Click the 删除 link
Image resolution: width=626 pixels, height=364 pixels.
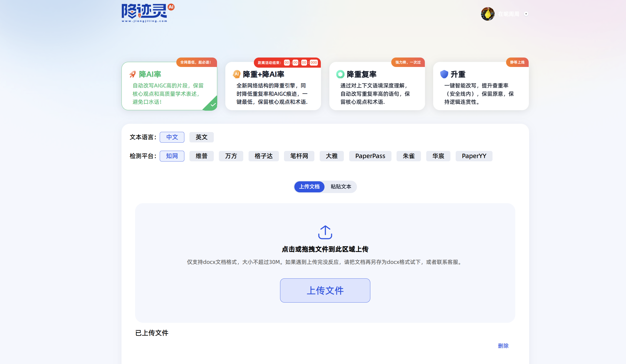[503, 346]
